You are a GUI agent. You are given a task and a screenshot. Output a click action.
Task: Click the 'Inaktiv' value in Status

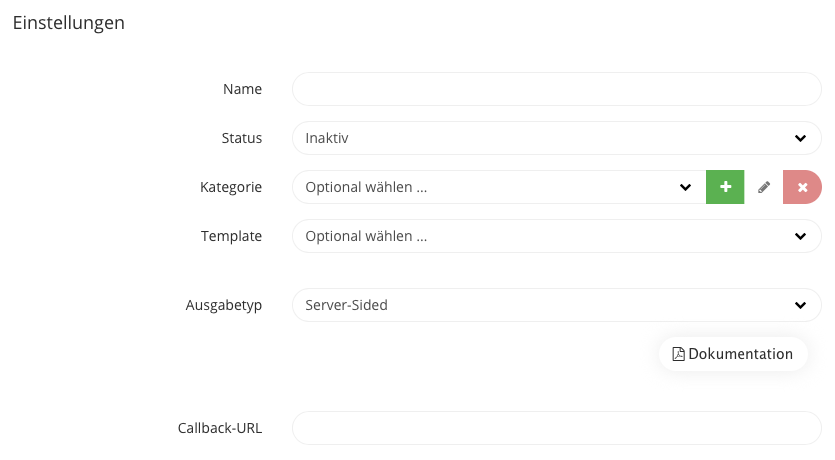pyautogui.click(x=327, y=138)
